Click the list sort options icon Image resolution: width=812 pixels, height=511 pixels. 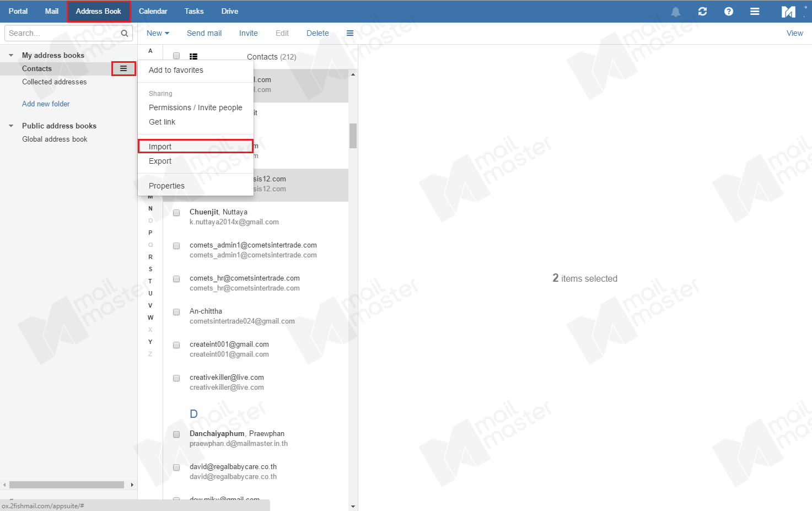click(x=193, y=56)
